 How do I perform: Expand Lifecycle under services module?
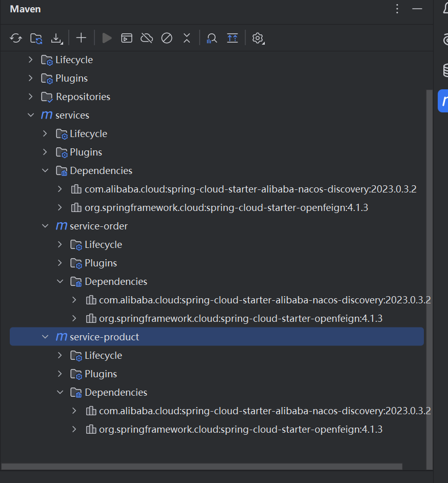pyautogui.click(x=45, y=133)
